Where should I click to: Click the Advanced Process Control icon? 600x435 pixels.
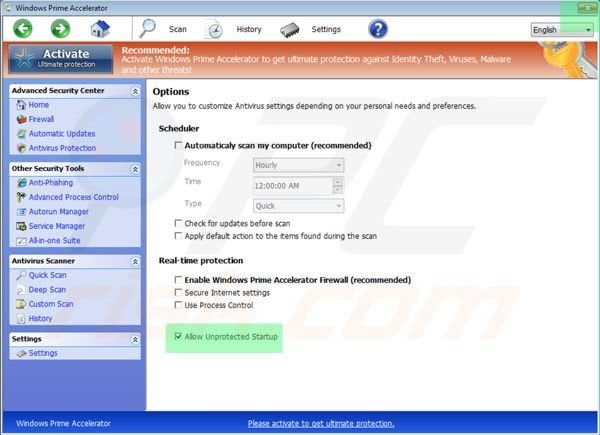(21, 197)
